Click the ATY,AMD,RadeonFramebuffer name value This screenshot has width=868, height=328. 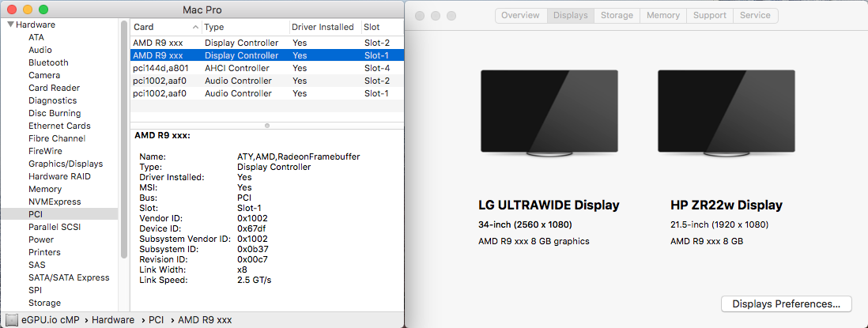coord(298,156)
